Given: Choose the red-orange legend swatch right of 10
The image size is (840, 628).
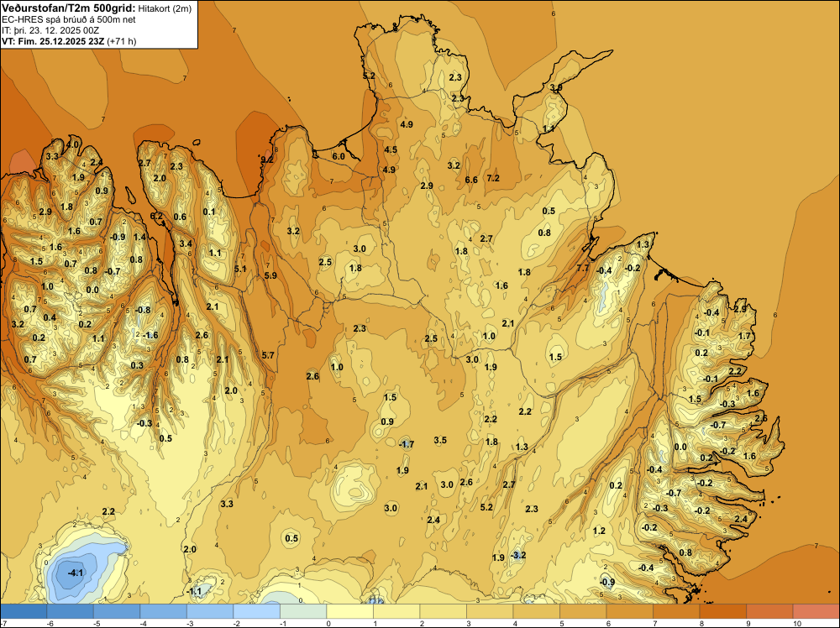Looking at the screenshot, I should click(816, 611).
